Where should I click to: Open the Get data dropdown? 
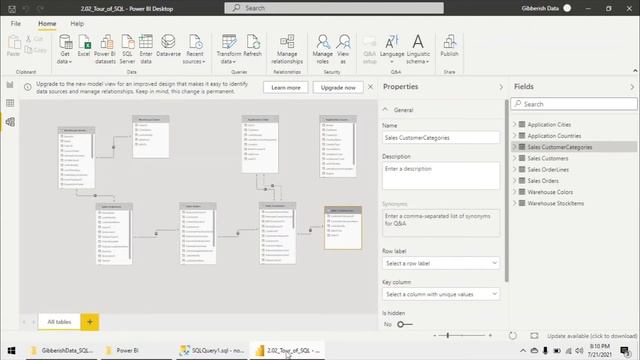point(64,49)
